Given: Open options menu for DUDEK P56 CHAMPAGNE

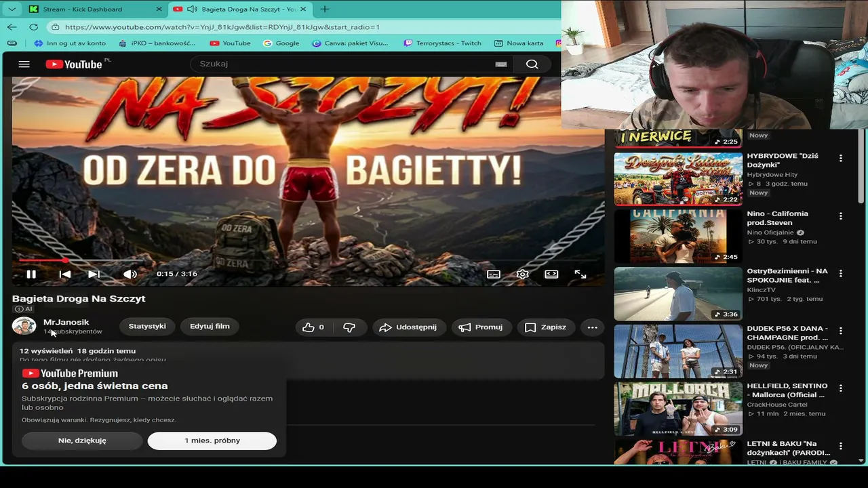Looking at the screenshot, I should point(841,331).
